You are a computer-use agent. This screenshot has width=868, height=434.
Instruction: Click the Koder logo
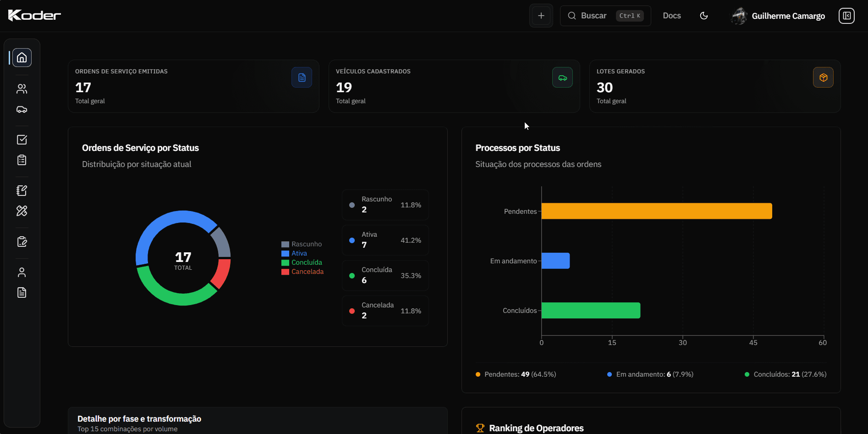35,16
